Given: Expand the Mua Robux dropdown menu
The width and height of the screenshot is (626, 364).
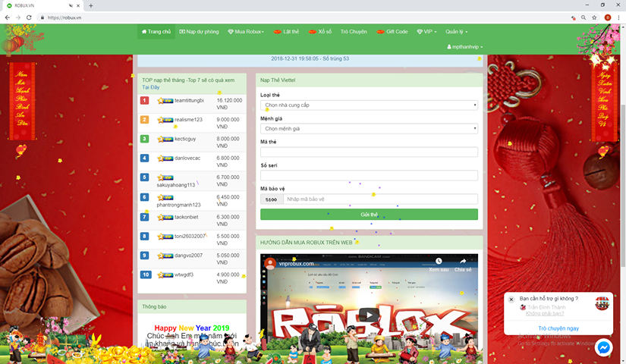Looking at the screenshot, I should (246, 32).
